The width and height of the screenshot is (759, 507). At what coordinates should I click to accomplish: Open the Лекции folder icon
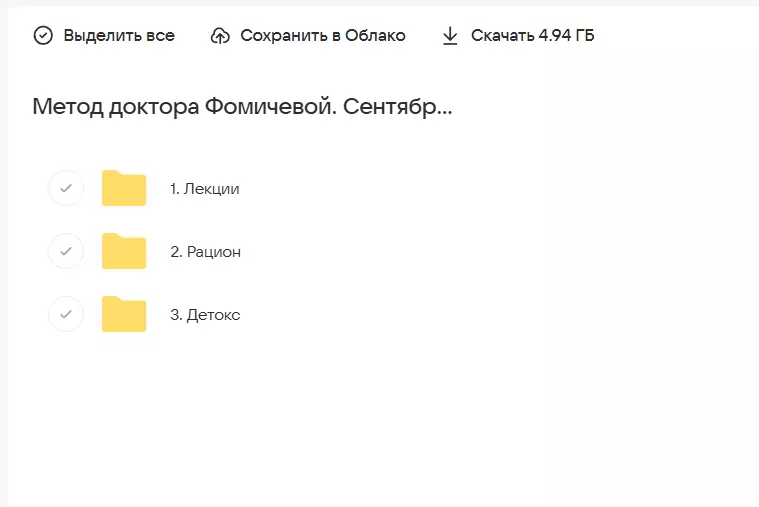[x=124, y=188]
